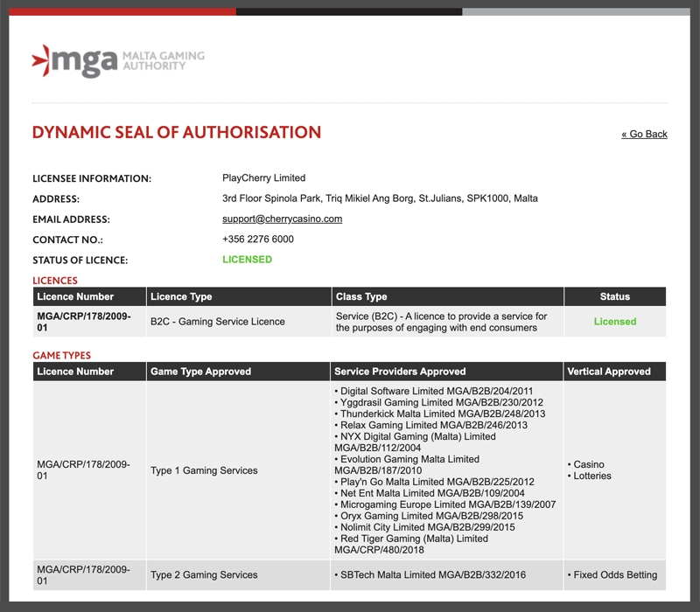The height and width of the screenshot is (612, 700).
Task: Click the Type 1 Gaming Services cell
Action: 204,470
